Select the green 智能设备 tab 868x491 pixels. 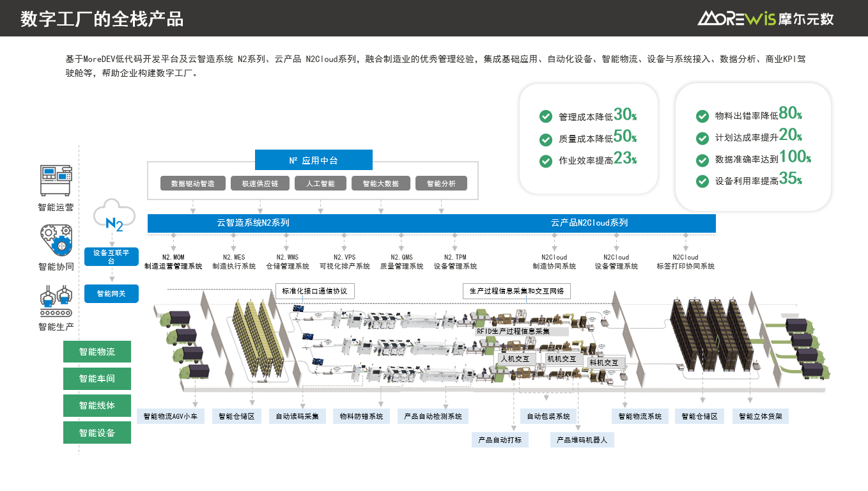pyautogui.click(x=97, y=433)
